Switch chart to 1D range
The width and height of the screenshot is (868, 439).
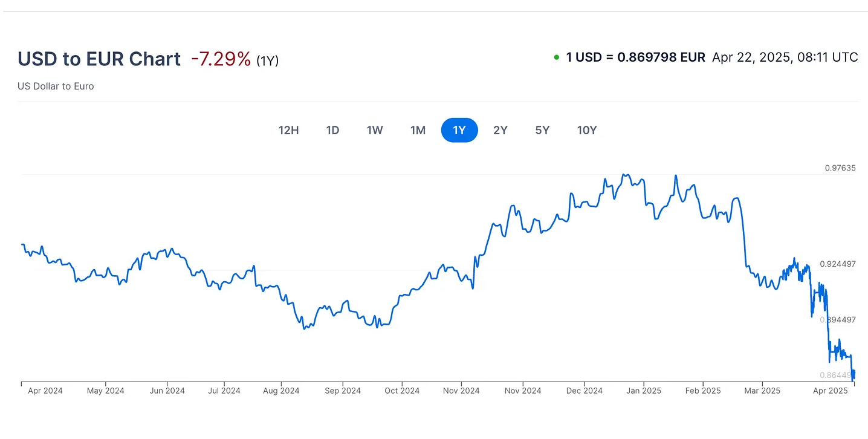click(332, 130)
